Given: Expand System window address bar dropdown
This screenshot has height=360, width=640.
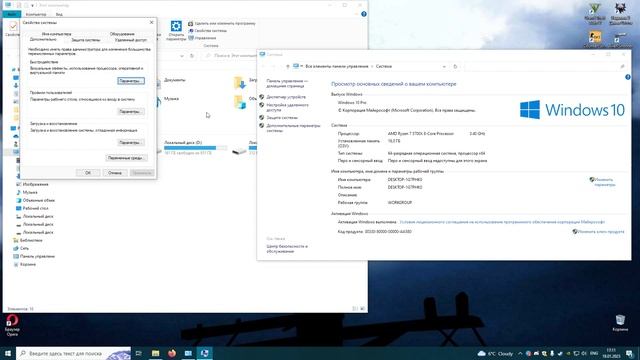Looking at the screenshot, I should [444, 66].
